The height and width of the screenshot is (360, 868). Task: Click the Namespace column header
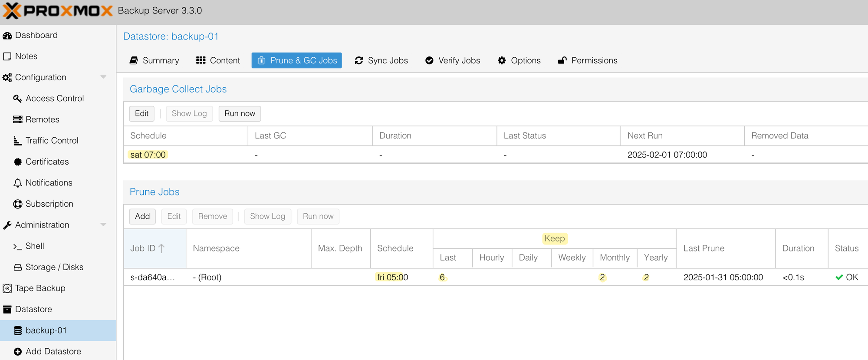[249, 248]
